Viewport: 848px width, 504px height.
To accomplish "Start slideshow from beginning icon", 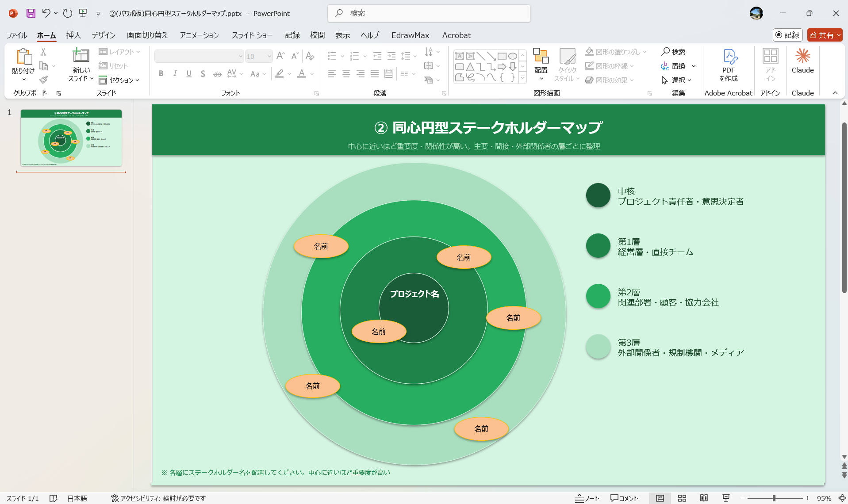I will (x=83, y=13).
